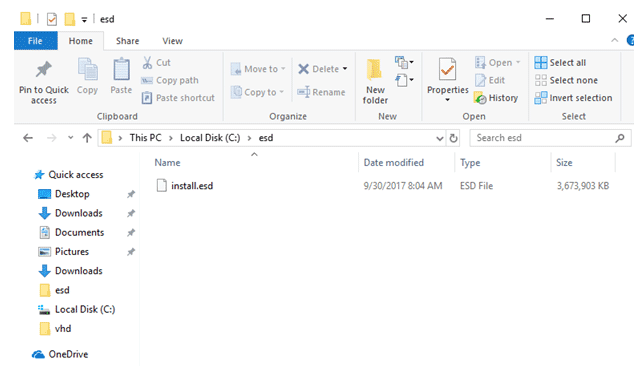Open the New item dropdown icon
Screen dimensions: 638x370
coord(404,62)
